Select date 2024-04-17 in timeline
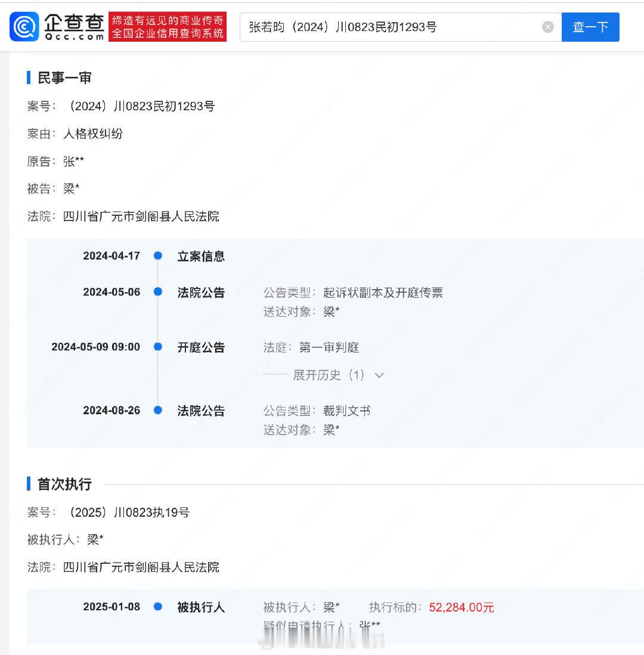The image size is (644, 655). 112,256
